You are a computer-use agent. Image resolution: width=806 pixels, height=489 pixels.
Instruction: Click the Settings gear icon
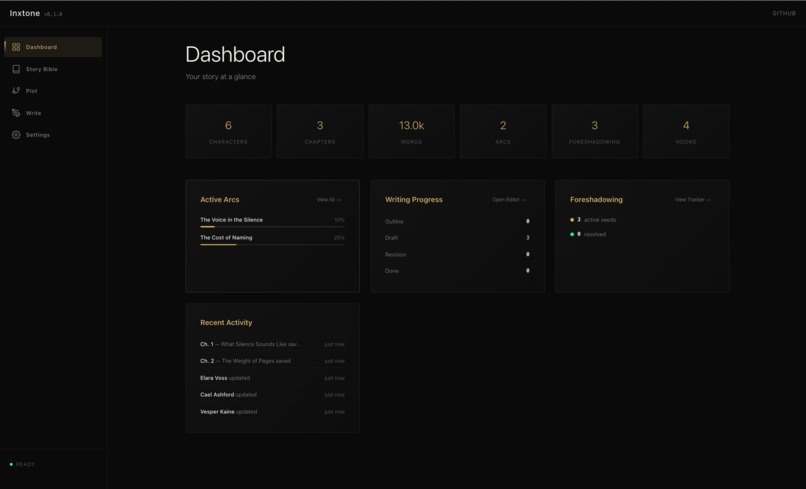coord(16,135)
